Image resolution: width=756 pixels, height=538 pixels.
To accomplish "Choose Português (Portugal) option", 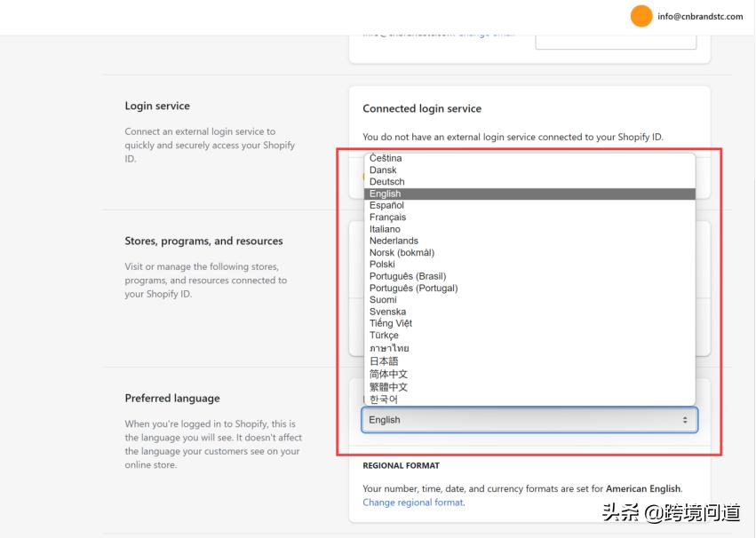I will (413, 289).
